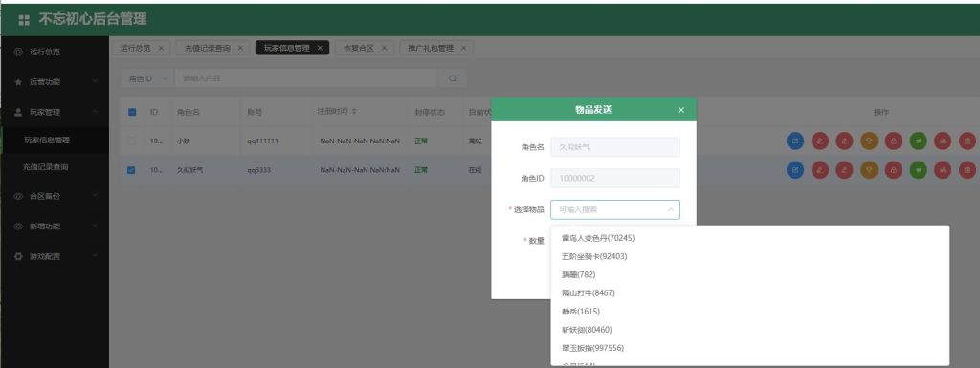
Task: Close the 推广礼包管理 tab
Action: point(463,48)
